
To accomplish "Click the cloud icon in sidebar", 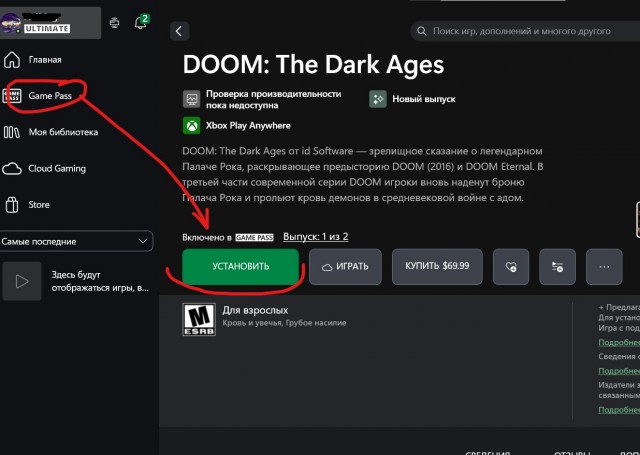I will [11, 169].
